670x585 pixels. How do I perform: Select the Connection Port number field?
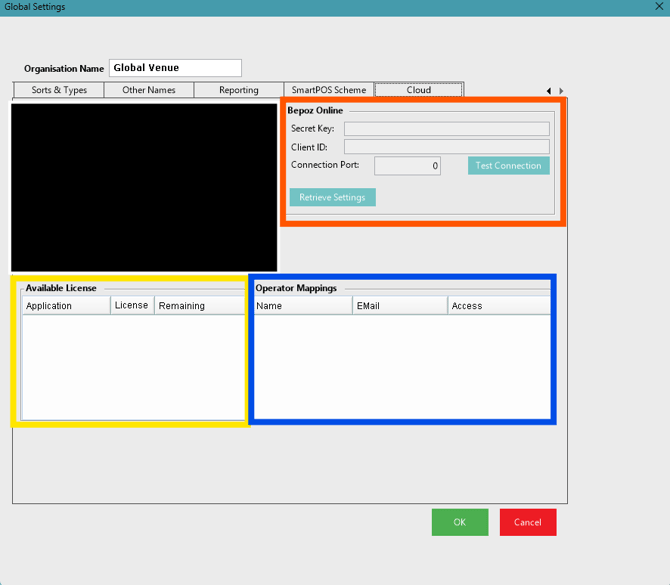(x=407, y=166)
